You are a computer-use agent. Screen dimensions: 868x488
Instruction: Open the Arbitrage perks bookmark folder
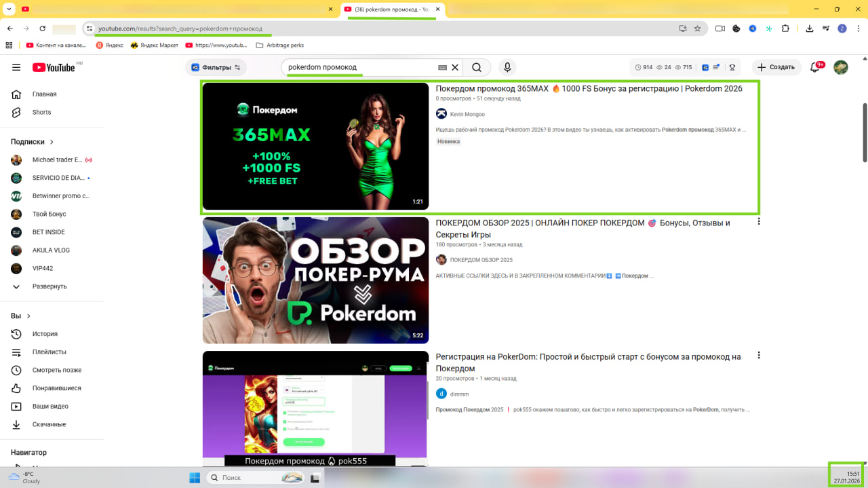(279, 45)
